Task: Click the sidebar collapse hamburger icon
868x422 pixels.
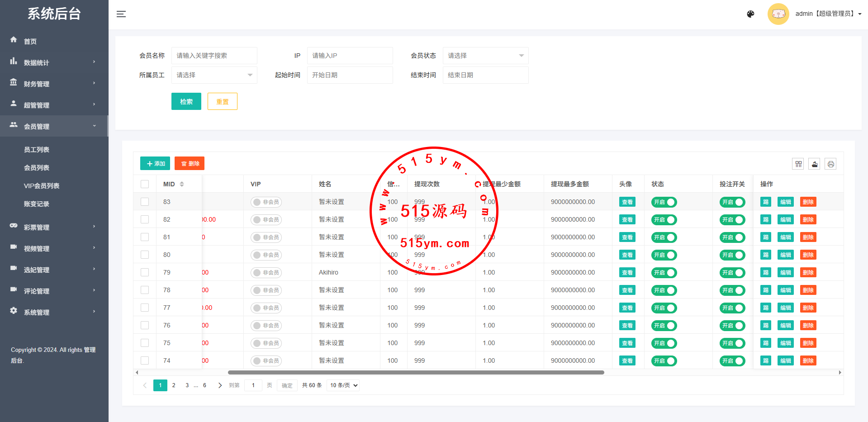Action: click(x=121, y=14)
